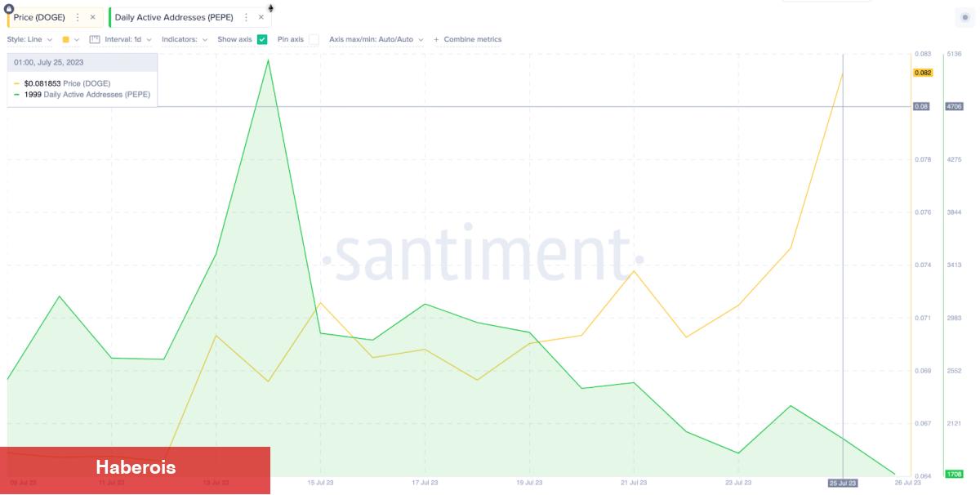The height and width of the screenshot is (495, 980).
Task: Click the 0.083 price axis tick
Action: [x=923, y=54]
